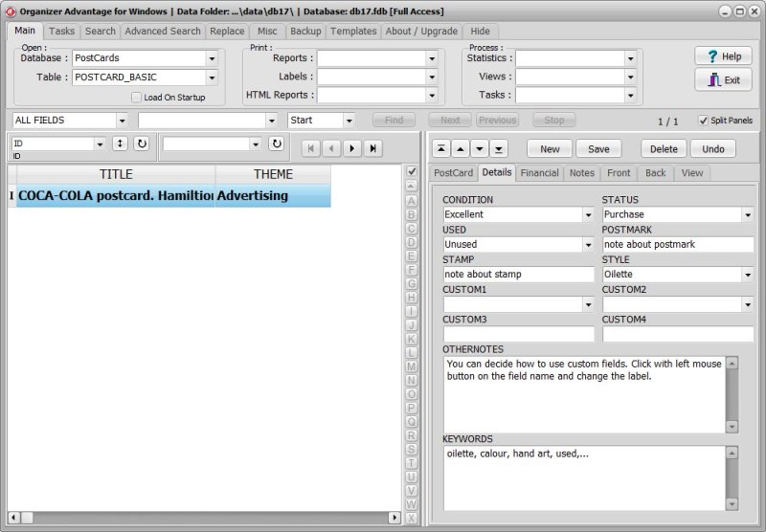Filter records by letter X

point(412,519)
